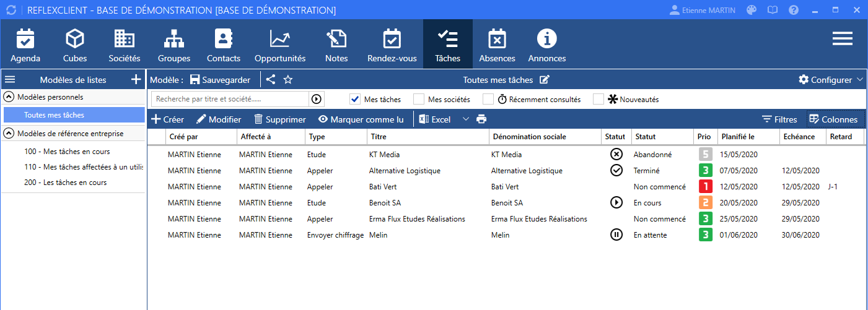Image resolution: width=868 pixels, height=310 pixels.
Task: Open the Absences module
Action: tap(497, 45)
